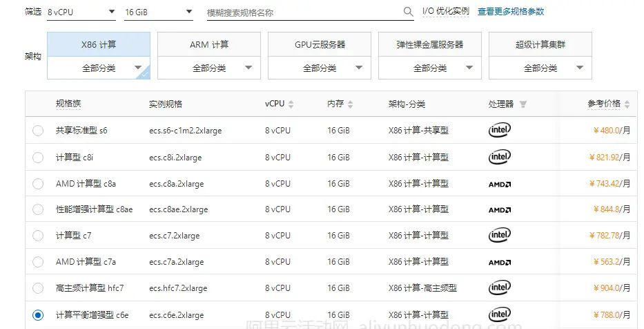Select the 性能增强计算型 c8ae radio button
644x329 pixels.
38,209
